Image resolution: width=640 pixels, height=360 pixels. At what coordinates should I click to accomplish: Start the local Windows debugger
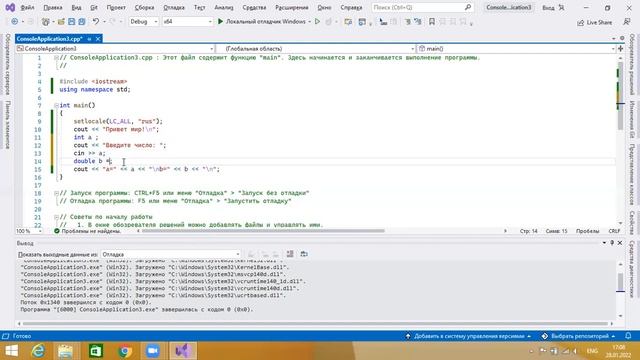[x=261, y=22]
